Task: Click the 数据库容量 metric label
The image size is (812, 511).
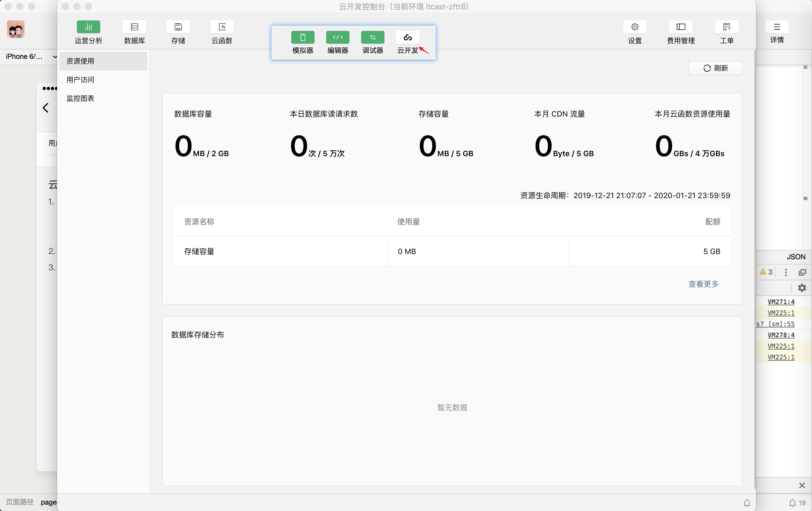Action: click(x=193, y=114)
